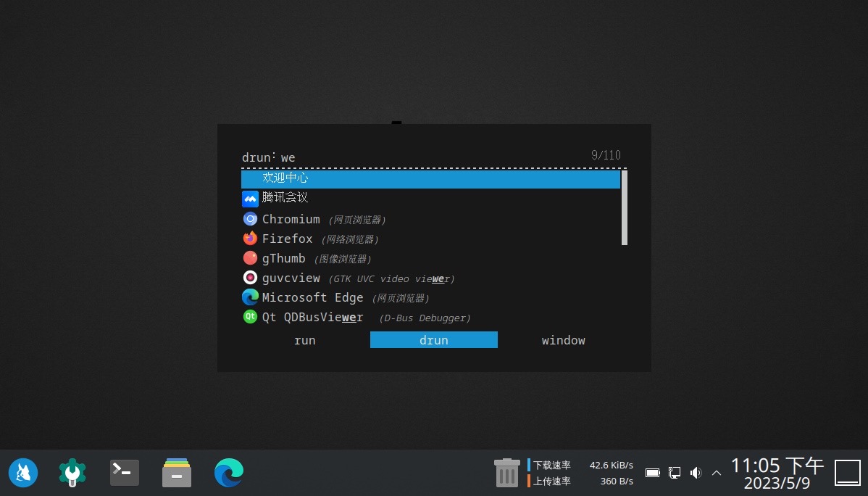Screen dimensions: 868x496
Task: Launch Microsoft Edge from the taskbar
Action: coord(229,473)
